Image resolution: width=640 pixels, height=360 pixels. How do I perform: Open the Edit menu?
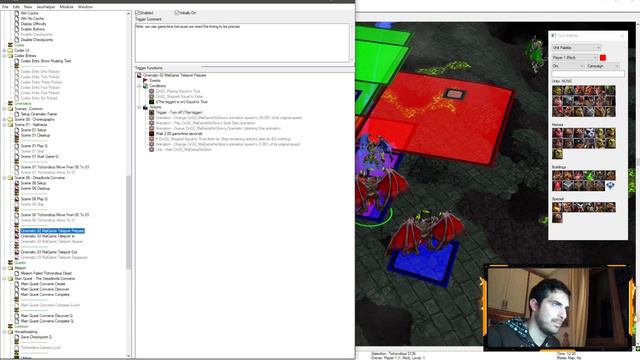point(16,7)
